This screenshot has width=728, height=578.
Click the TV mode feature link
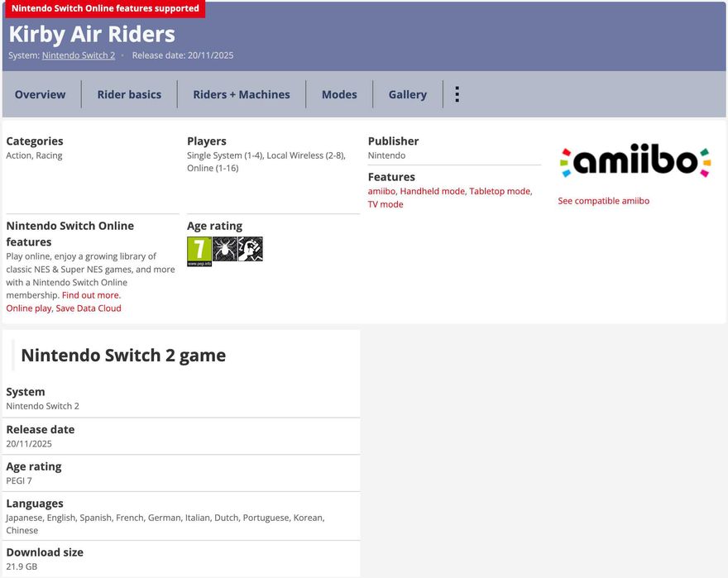386,204
